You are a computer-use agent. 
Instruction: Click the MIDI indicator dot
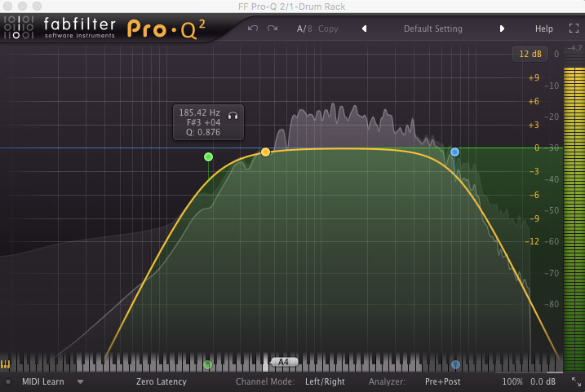pos(8,381)
